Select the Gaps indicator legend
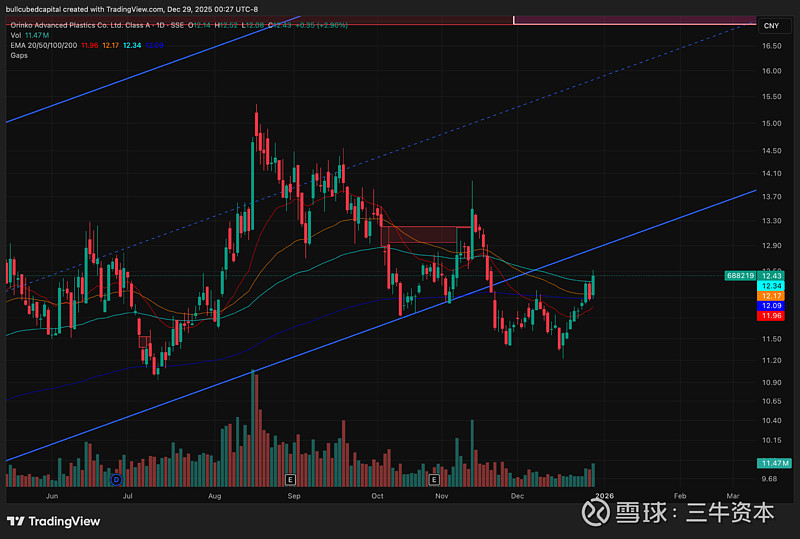This screenshot has width=800, height=539. [x=19, y=55]
